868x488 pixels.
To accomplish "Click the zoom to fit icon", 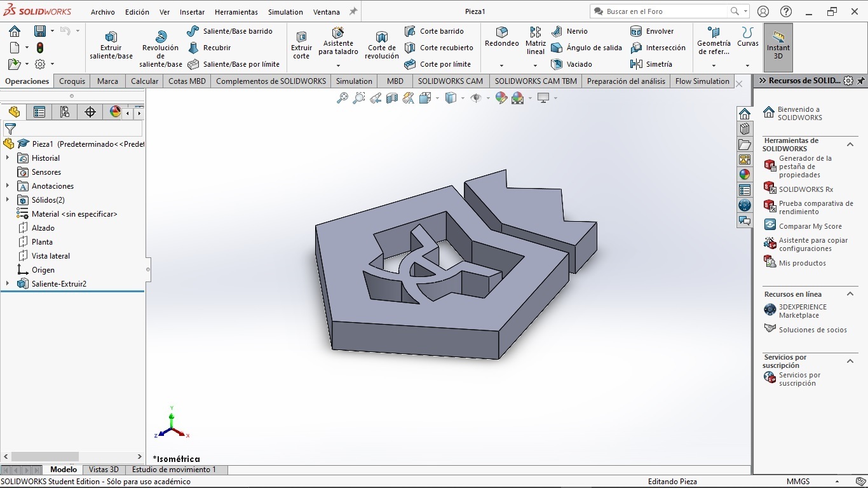I will coord(342,98).
